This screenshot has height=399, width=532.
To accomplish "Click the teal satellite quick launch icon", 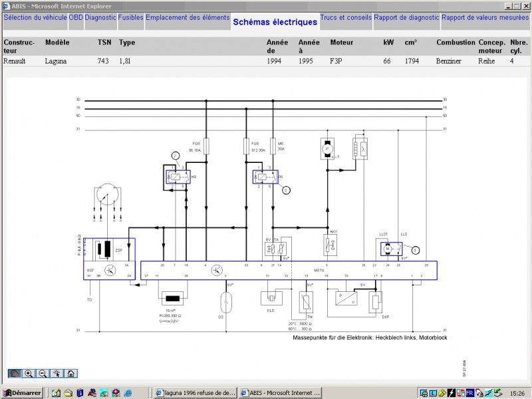I will [x=104, y=393].
